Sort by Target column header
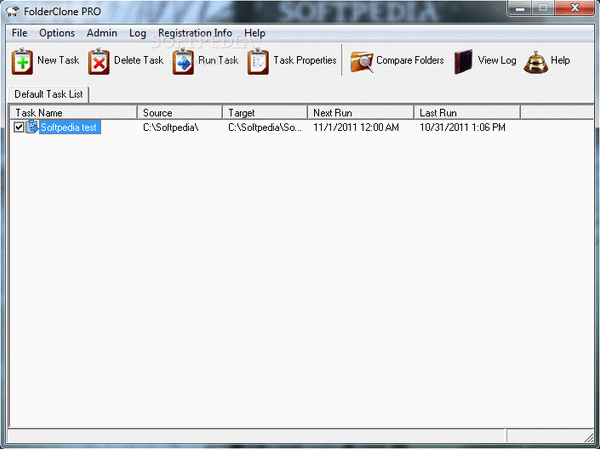The height and width of the screenshot is (449, 600). [x=265, y=113]
